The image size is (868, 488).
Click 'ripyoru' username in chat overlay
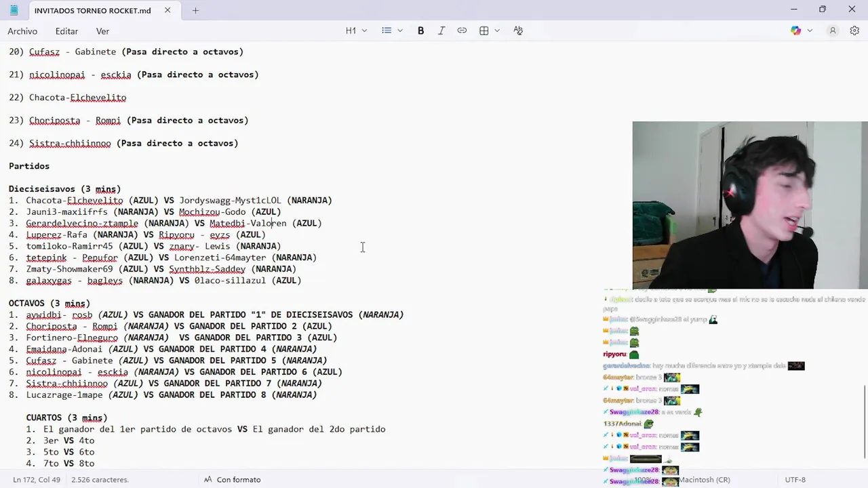(x=614, y=354)
